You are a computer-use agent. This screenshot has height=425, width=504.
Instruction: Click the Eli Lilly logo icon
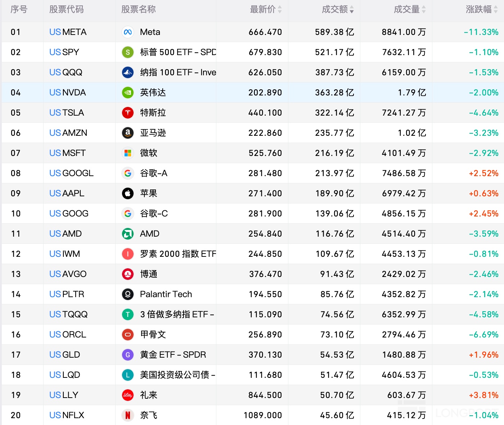click(x=127, y=395)
